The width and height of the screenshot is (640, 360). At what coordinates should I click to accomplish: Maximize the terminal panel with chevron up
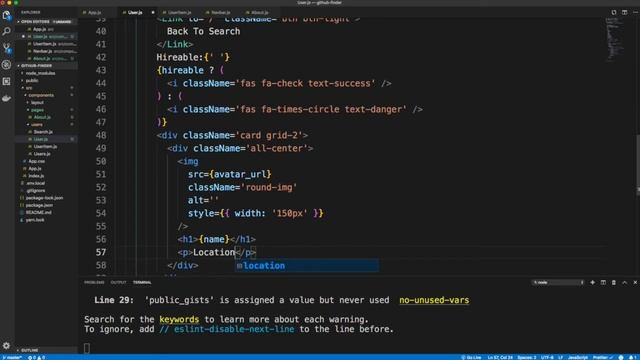[x=624, y=282]
